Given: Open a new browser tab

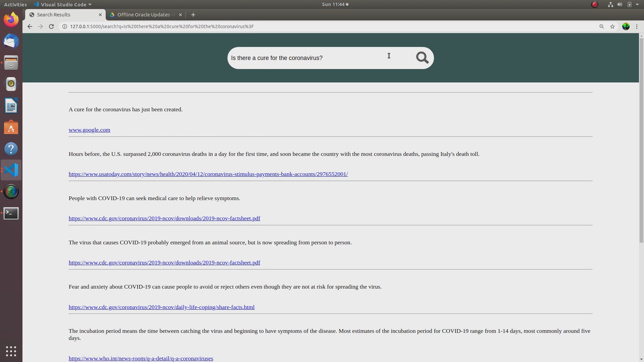Looking at the screenshot, I should point(193,15).
